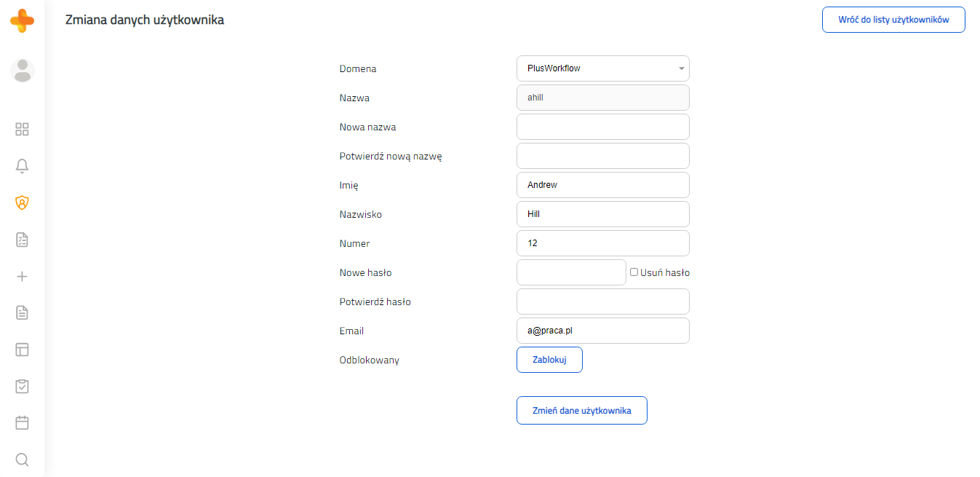Viewport: 980px width, 477px height.
Task: Expand the Domena PlusWorkflow dropdown
Action: click(x=602, y=68)
